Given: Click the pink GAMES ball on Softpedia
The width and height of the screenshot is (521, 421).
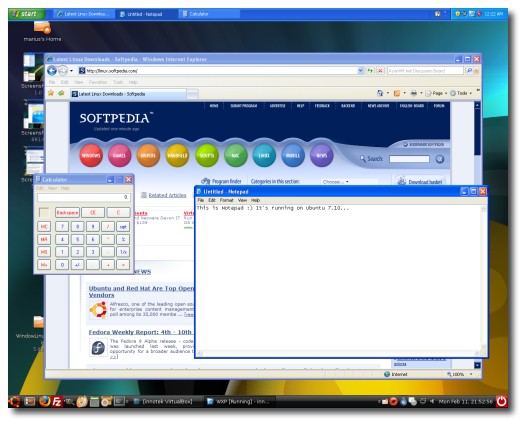Looking at the screenshot, I should 119,155.
